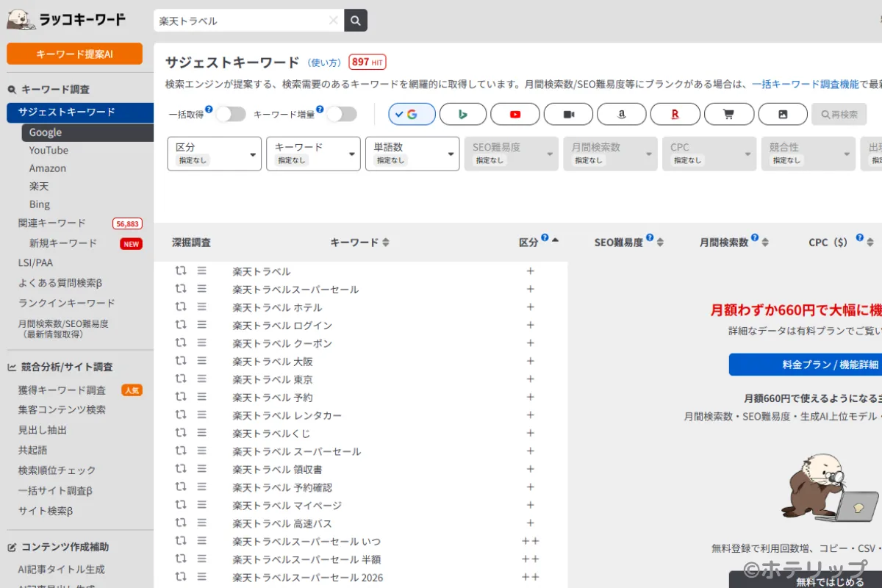Image resolution: width=882 pixels, height=588 pixels.
Task: Select Bing in the sidebar
Action: pos(40,204)
